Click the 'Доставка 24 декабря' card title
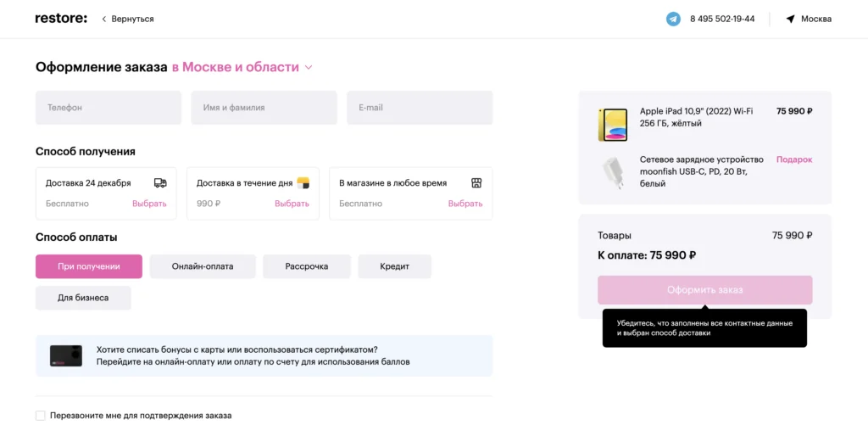 click(x=88, y=183)
